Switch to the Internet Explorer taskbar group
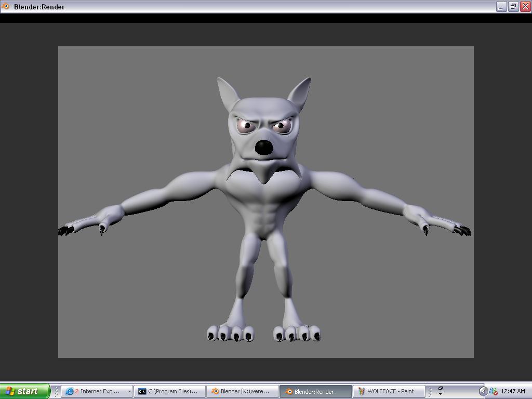Screen dimensions: 532x399 (x=98, y=391)
